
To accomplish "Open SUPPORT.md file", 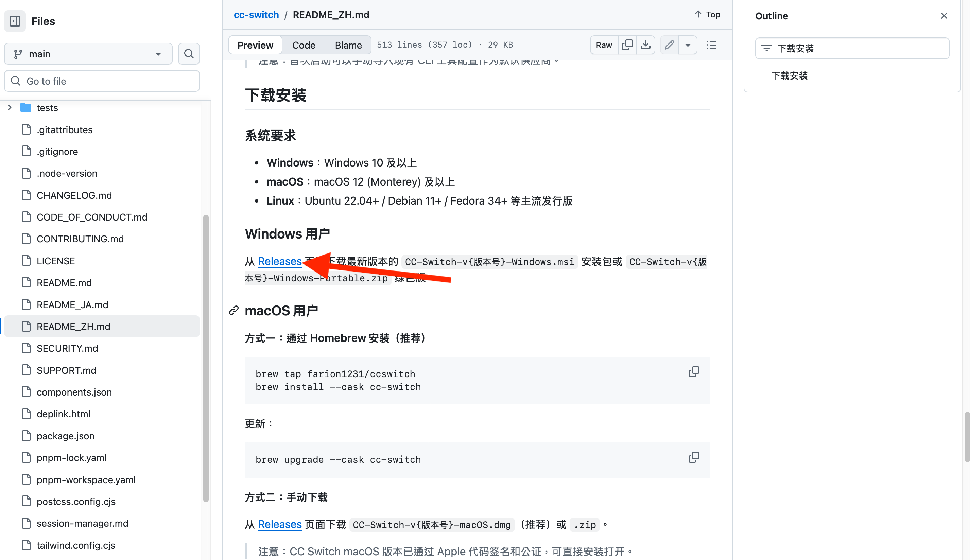I will click(66, 370).
